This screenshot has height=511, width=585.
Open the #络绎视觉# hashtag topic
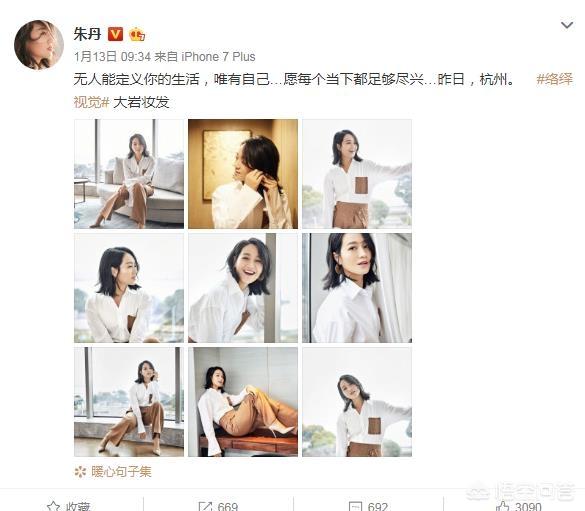point(554,79)
